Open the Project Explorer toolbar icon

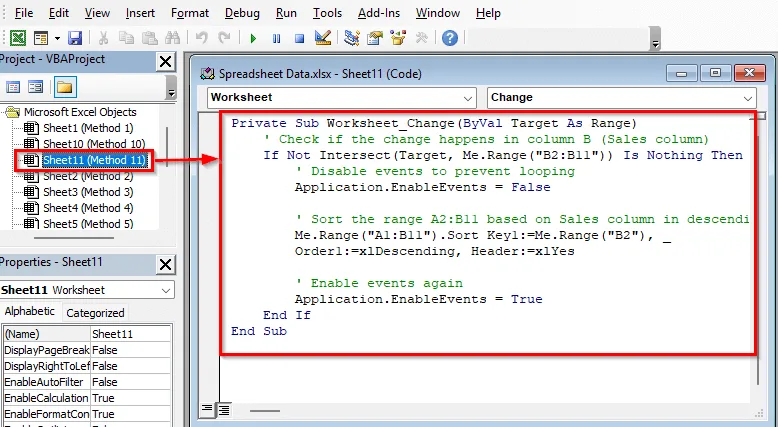click(x=352, y=38)
